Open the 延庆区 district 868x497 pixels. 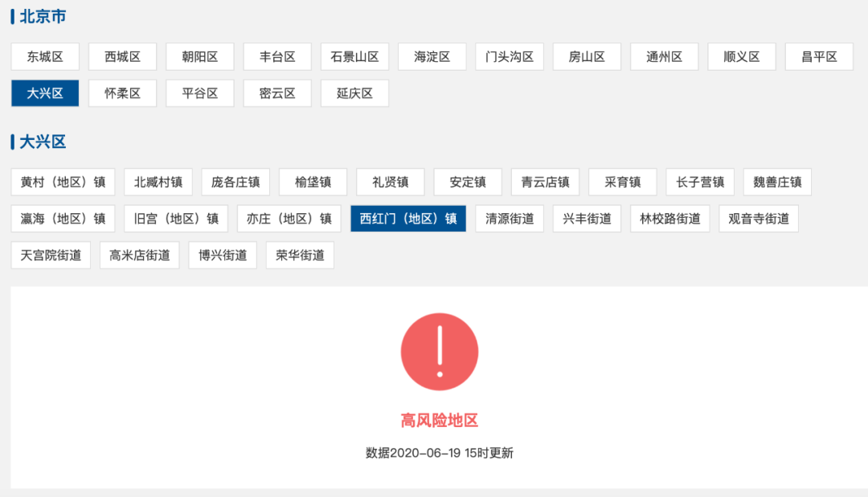click(x=355, y=93)
